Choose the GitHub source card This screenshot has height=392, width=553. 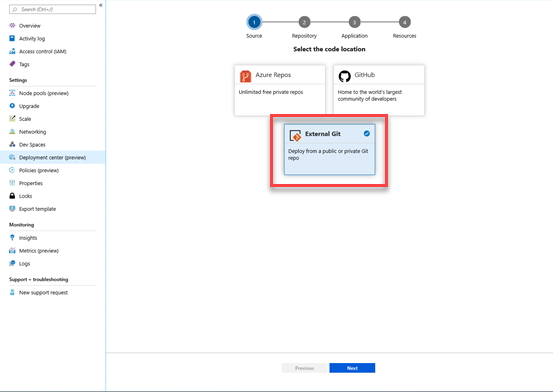[x=379, y=90]
